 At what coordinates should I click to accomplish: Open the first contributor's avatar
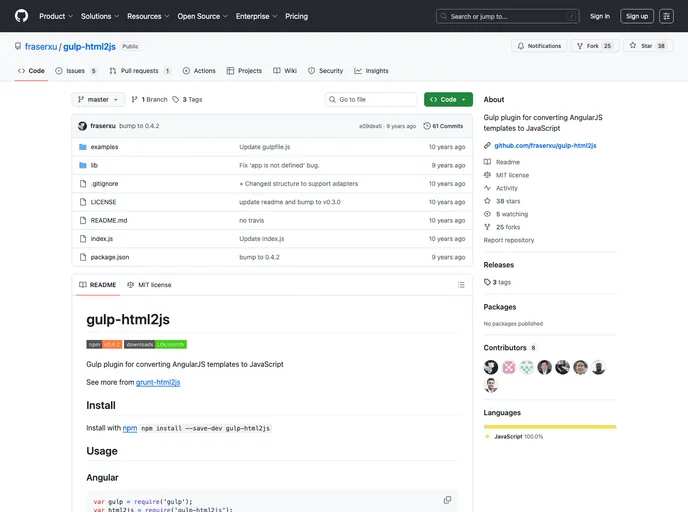(x=491, y=367)
